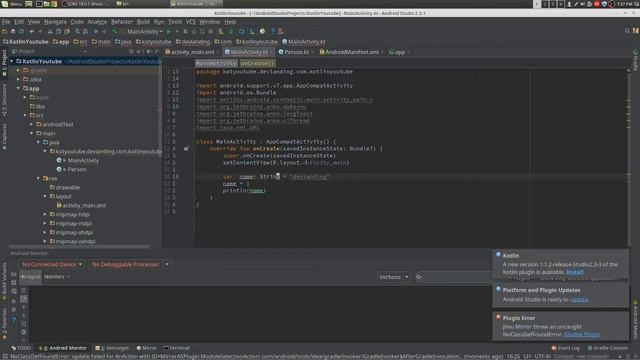Click the Make Project hammer icon

tap(115, 31)
